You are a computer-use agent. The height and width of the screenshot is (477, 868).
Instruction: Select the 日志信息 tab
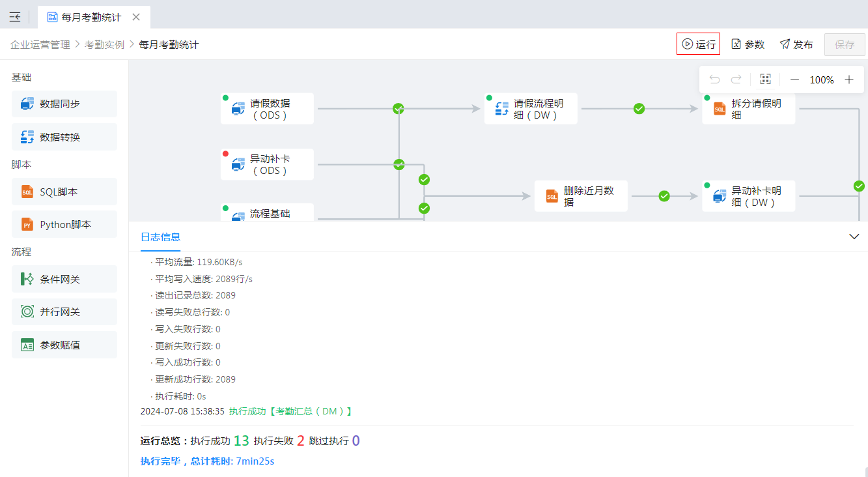(x=160, y=237)
